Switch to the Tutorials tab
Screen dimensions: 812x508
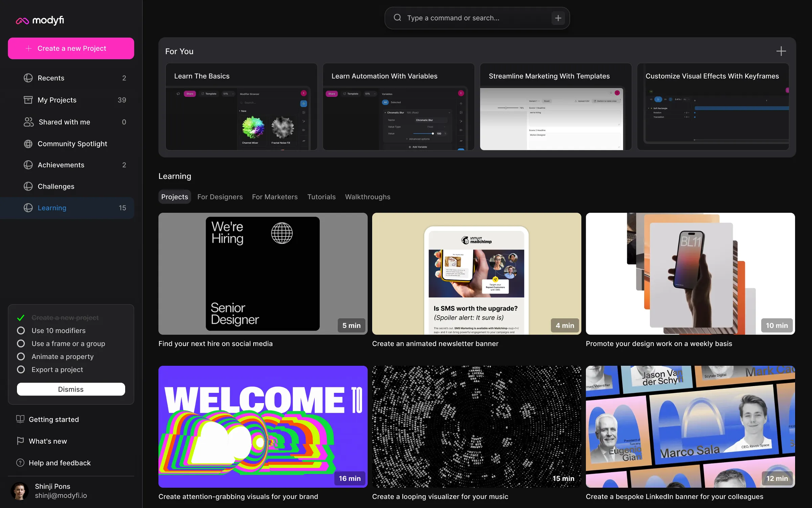[321, 197]
